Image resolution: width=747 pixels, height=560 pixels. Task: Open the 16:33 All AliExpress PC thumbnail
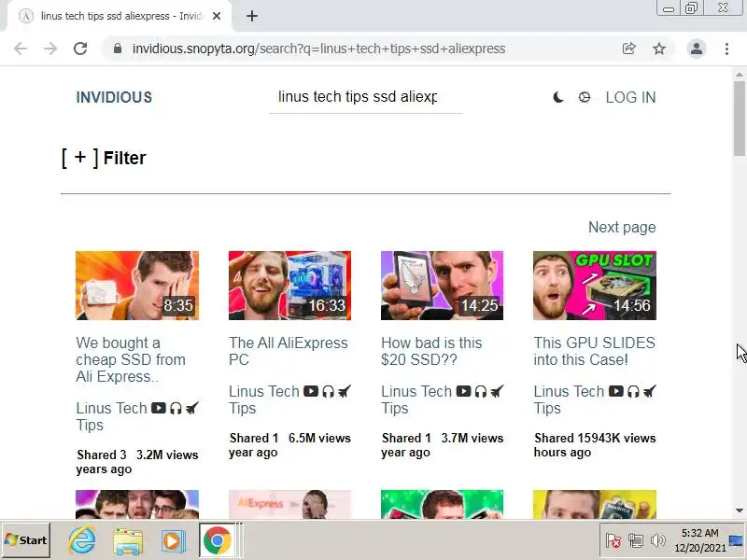click(x=289, y=286)
